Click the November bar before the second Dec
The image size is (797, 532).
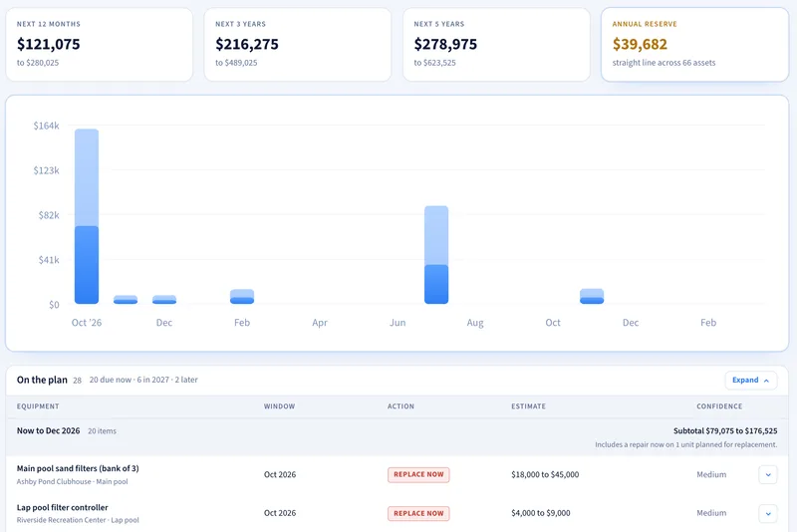(592, 296)
